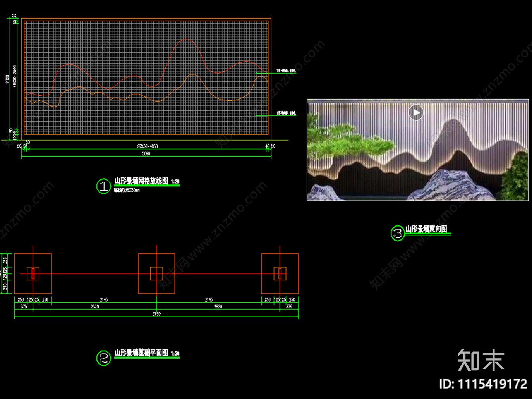Click the 知末 logo
The width and height of the screenshot is (532, 399).
[x=481, y=361]
